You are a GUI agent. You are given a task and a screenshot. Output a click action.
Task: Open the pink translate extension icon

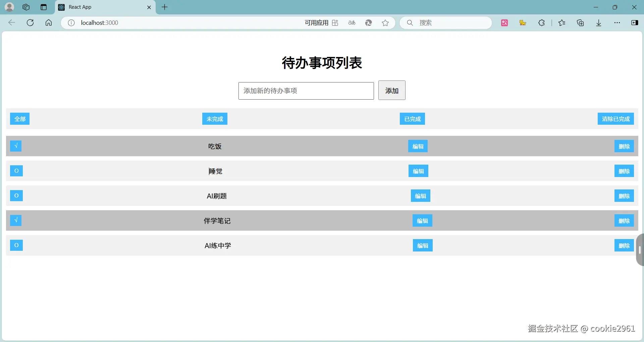pos(504,23)
